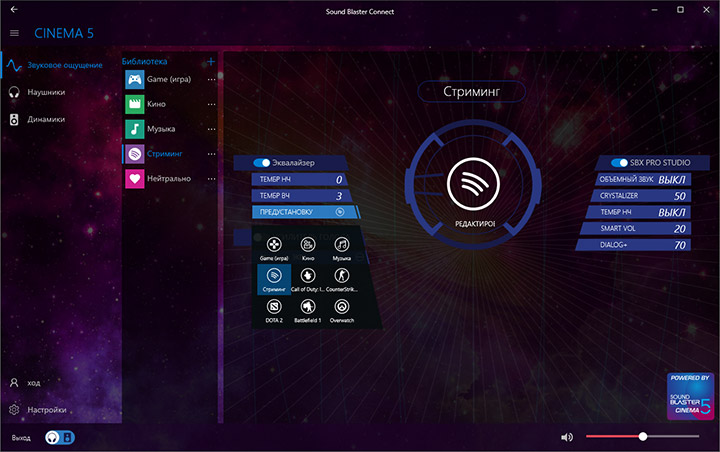The width and height of the screenshot is (720, 452).
Task: Choose Overwatch preset
Action: coord(342,311)
